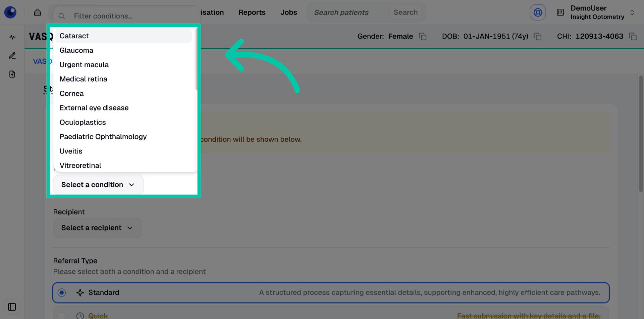Open the file upload sidebar icon
Screen dimensions: 644x319
click(x=12, y=74)
